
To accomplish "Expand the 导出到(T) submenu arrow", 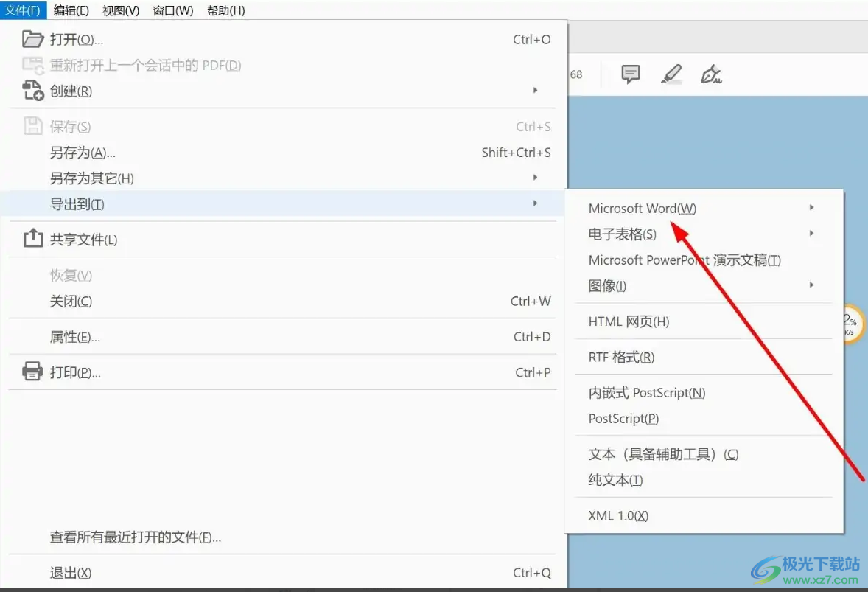I will [x=535, y=203].
